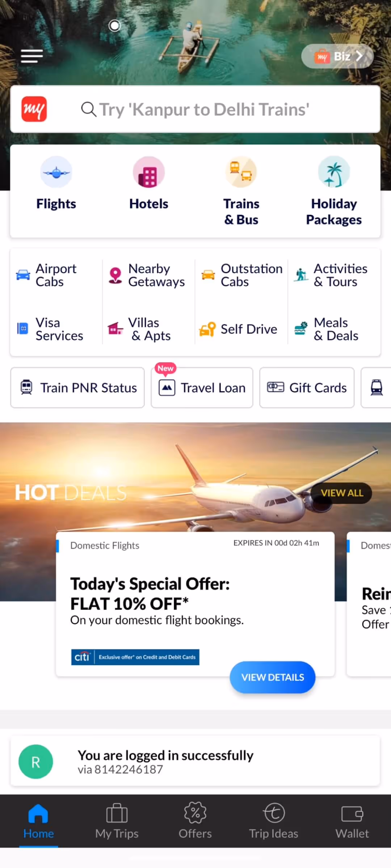Choose Airport Cabs service

(47, 275)
